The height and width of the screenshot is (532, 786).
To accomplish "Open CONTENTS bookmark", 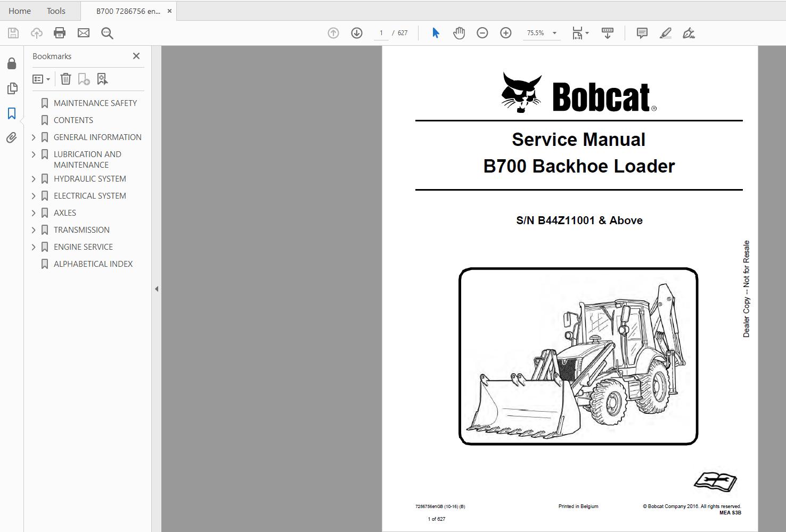I will point(73,120).
